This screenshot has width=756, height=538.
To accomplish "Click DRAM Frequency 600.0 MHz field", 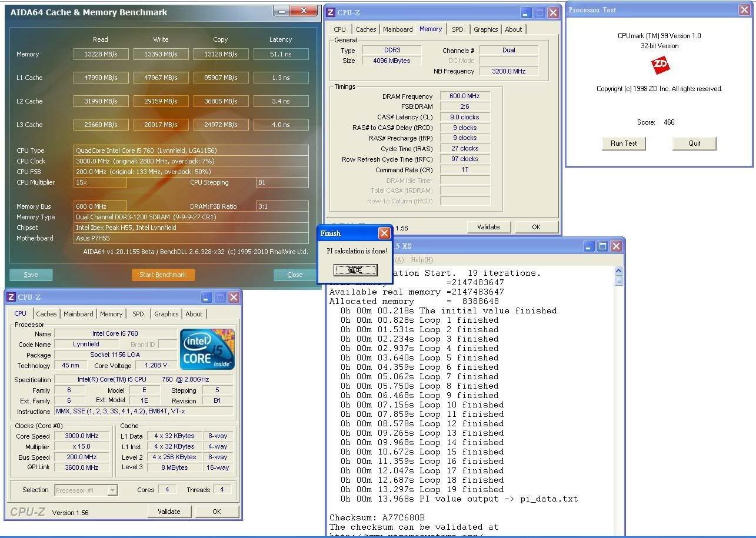I will click(465, 96).
